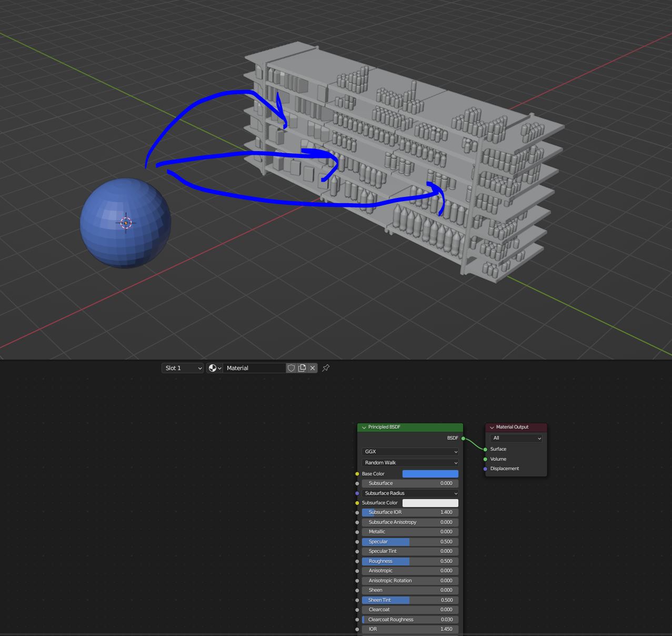Click the Specular Tint slider

point(410,551)
